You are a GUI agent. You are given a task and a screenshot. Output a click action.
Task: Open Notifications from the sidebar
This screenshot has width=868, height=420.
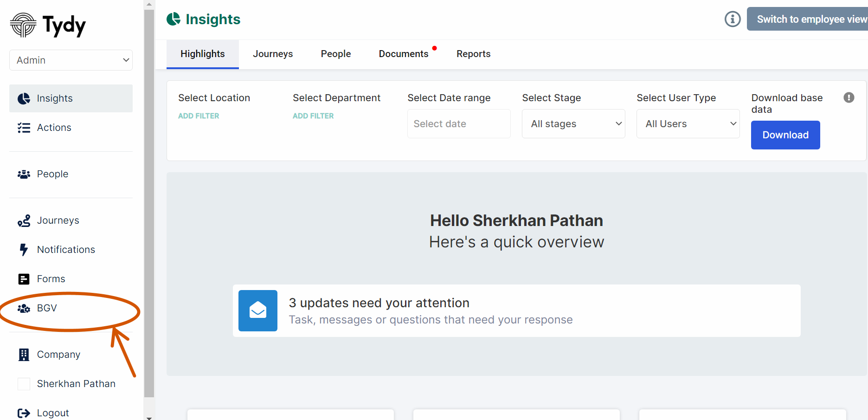[71, 250]
